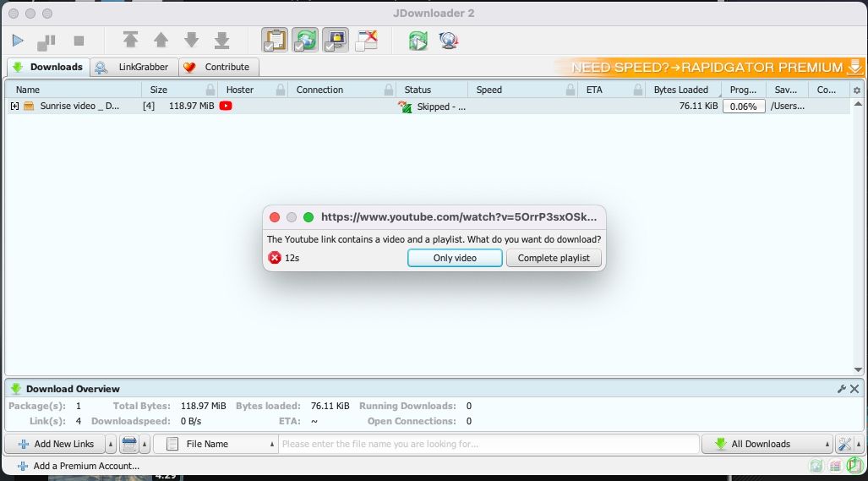Image resolution: width=868 pixels, height=481 pixels.
Task: Toggle automatic reconnect in toolbar
Action: pos(305,40)
